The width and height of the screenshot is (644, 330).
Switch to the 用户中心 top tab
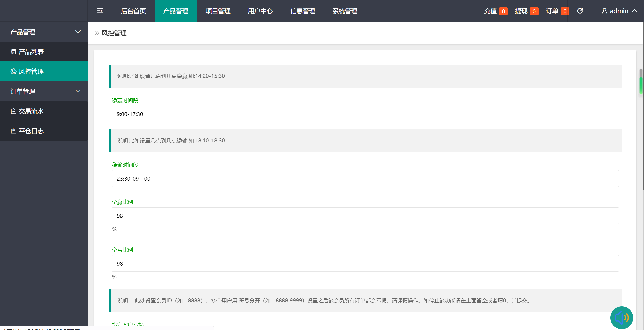point(260,11)
